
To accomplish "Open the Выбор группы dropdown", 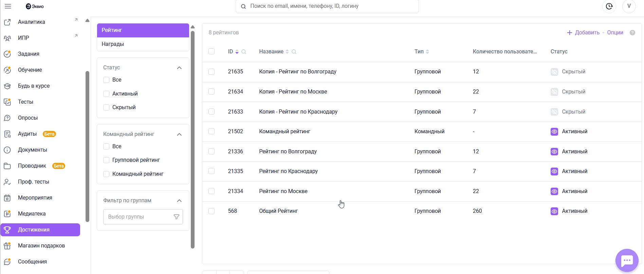I will (143, 217).
